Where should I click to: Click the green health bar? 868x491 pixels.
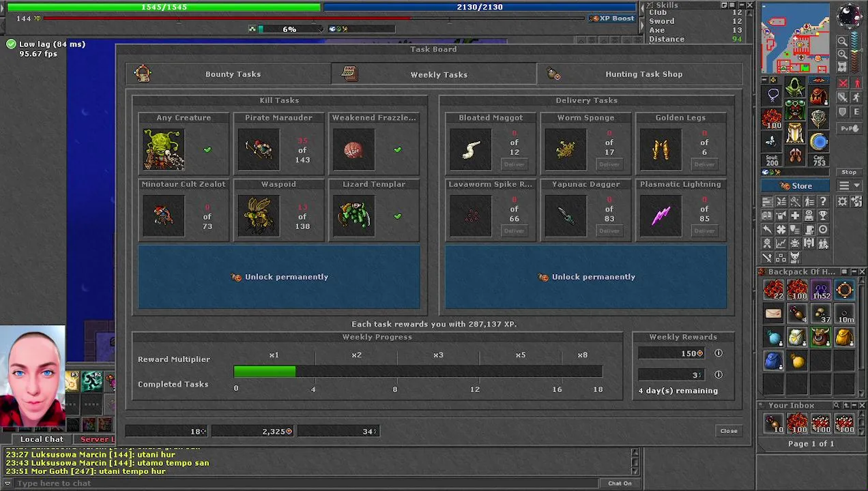[164, 7]
